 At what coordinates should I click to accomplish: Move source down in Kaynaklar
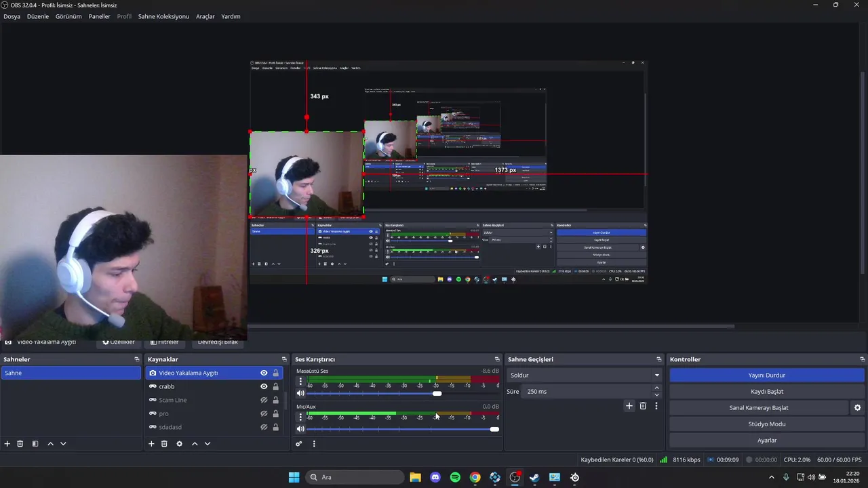point(208,444)
